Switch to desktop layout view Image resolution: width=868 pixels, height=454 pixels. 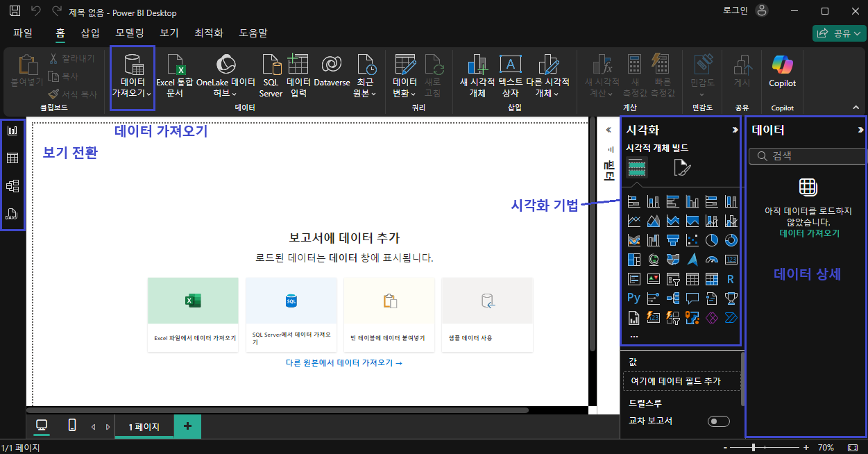click(42, 426)
